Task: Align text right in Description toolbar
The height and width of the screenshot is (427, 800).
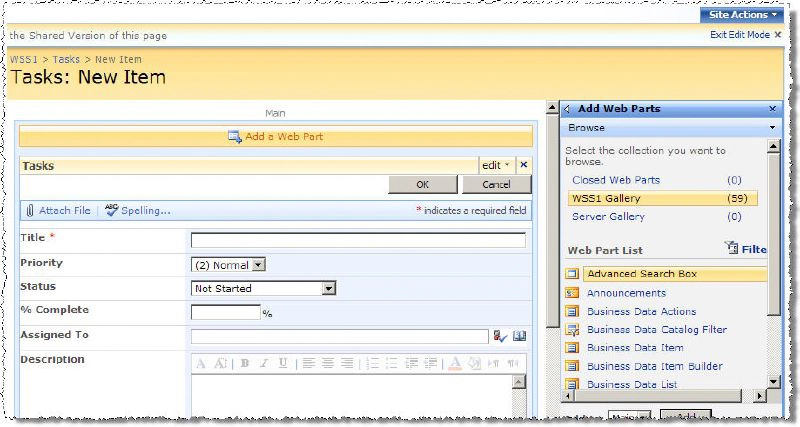Action: 347,364
